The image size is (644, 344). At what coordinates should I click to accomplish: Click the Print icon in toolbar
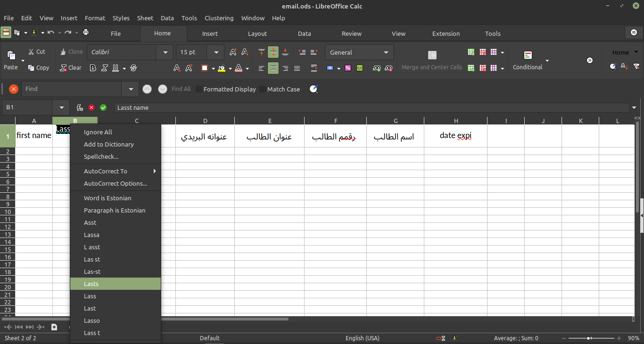(86, 33)
